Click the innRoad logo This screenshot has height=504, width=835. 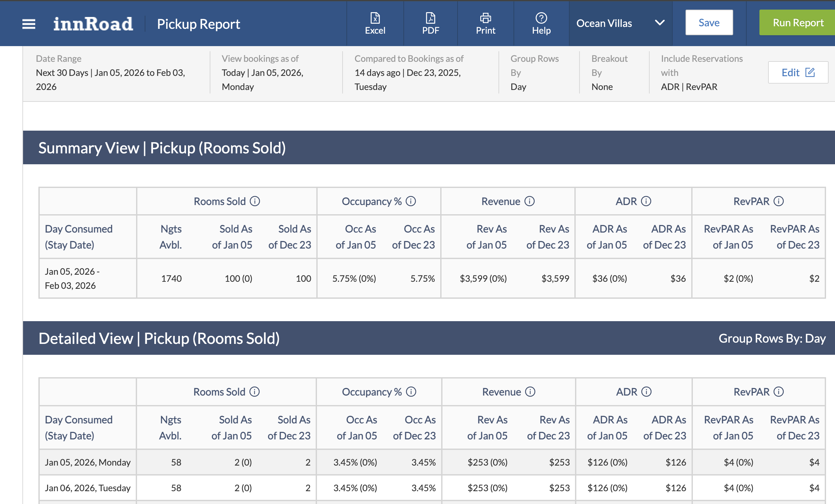pos(93,24)
